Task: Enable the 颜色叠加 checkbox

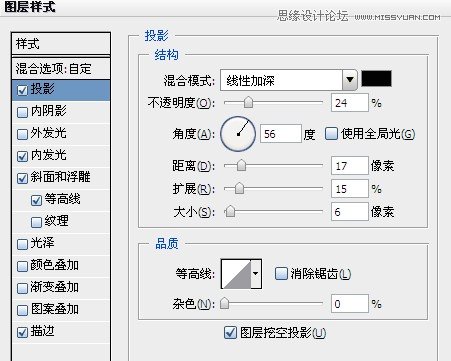Action: 22,266
